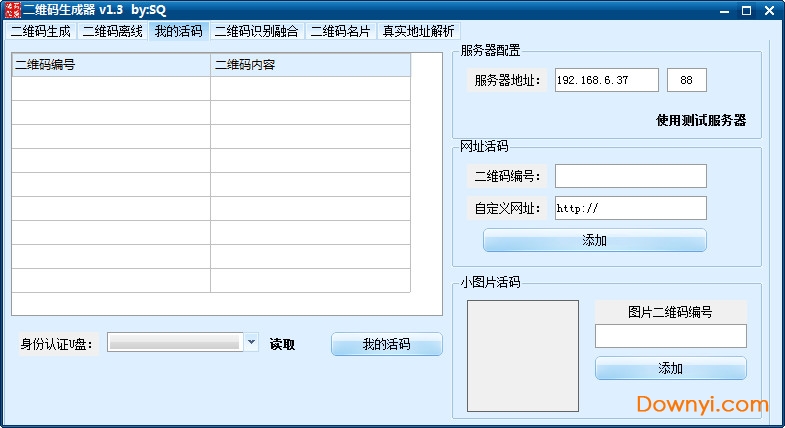The width and height of the screenshot is (785, 428).
Task: Switch to the 二维码生成 tab
Action: (x=41, y=31)
